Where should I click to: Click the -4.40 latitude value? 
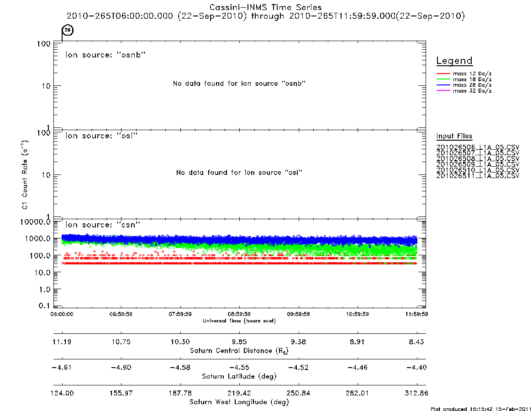coord(416,368)
